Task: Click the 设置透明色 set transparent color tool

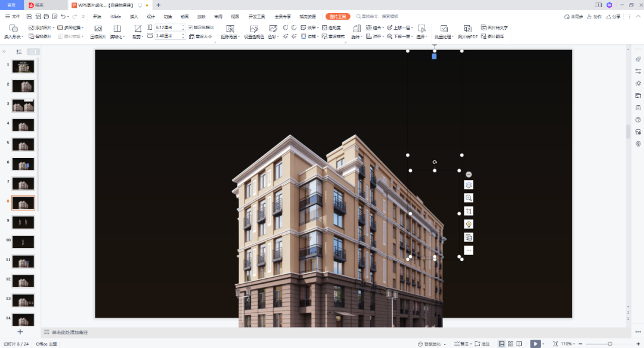Action: pos(254,32)
